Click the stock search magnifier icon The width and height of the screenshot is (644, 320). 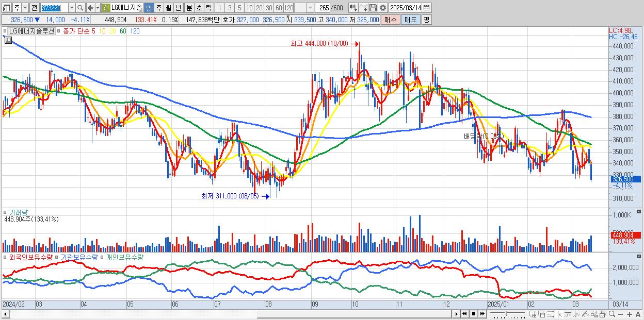click(81, 8)
